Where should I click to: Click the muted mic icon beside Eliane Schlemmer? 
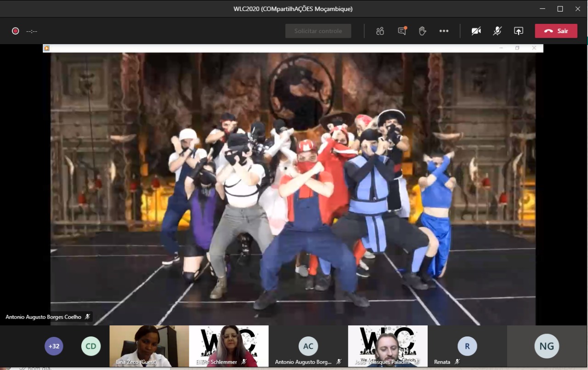pos(243,362)
